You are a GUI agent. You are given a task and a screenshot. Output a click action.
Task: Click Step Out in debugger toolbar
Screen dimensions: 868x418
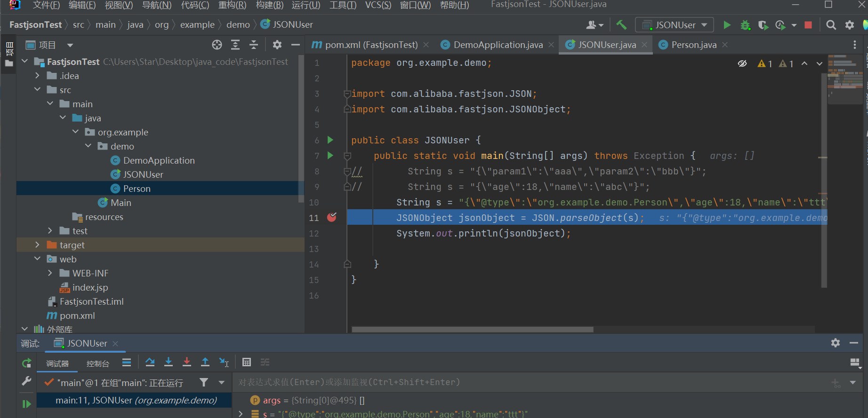tap(205, 362)
